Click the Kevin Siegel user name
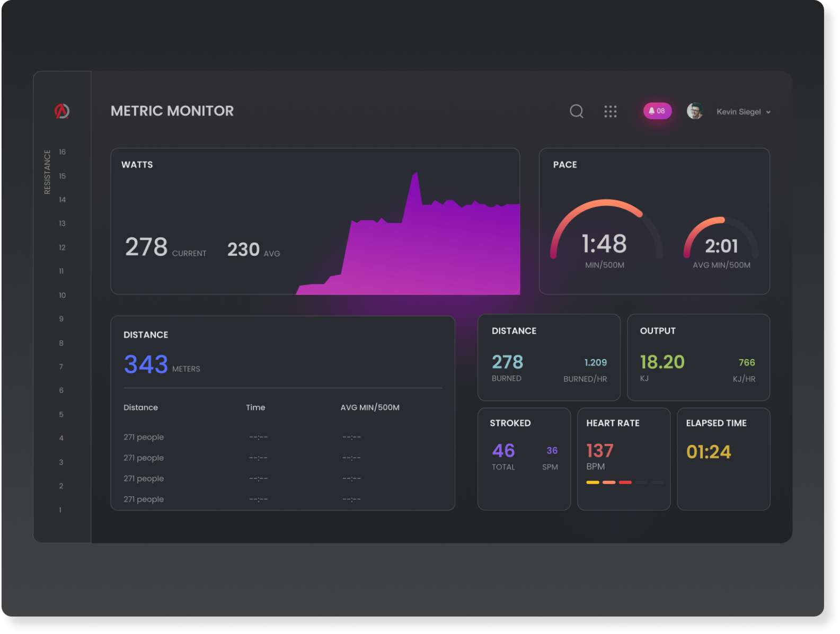The image size is (840, 634). (739, 112)
